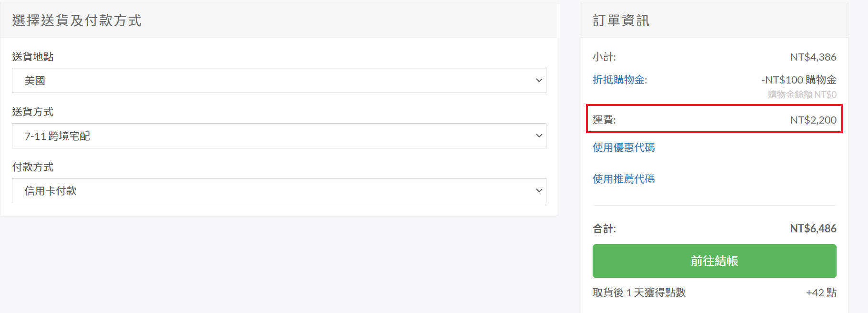Click the 合計 total NT$6,486
868x313 pixels.
[x=813, y=229]
